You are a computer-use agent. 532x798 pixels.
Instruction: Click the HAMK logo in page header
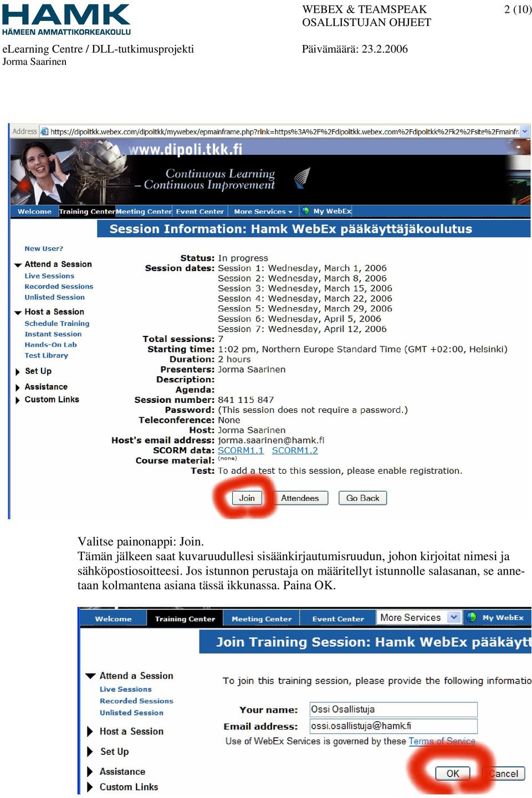(x=66, y=19)
